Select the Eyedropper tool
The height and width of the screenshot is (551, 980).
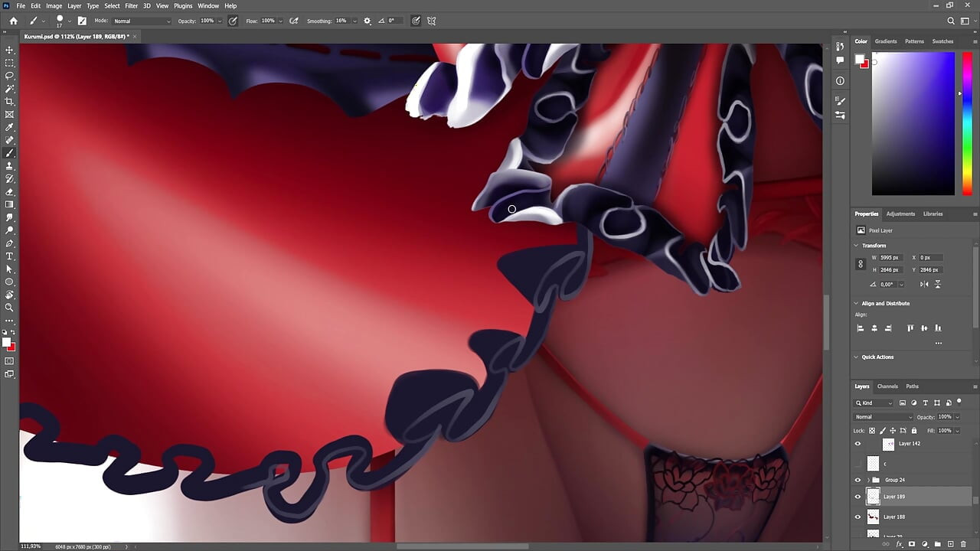pos(10,127)
